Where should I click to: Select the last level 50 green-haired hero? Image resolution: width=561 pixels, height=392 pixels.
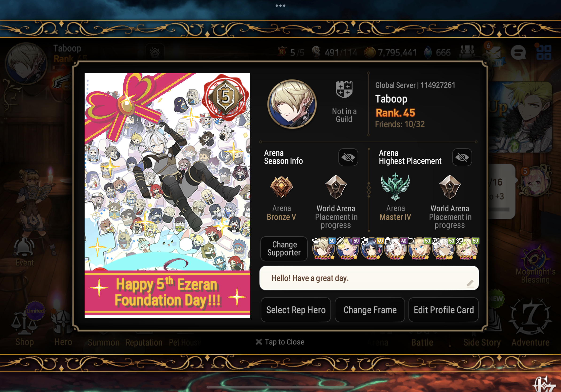(x=467, y=249)
